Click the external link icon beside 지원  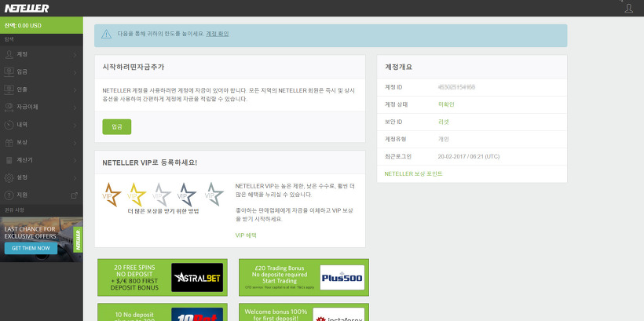75,195
